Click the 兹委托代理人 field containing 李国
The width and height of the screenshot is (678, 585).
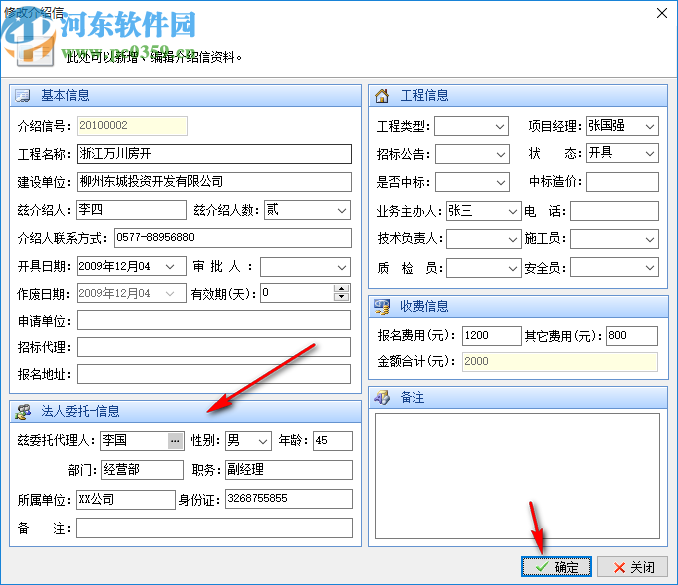pyautogui.click(x=134, y=441)
